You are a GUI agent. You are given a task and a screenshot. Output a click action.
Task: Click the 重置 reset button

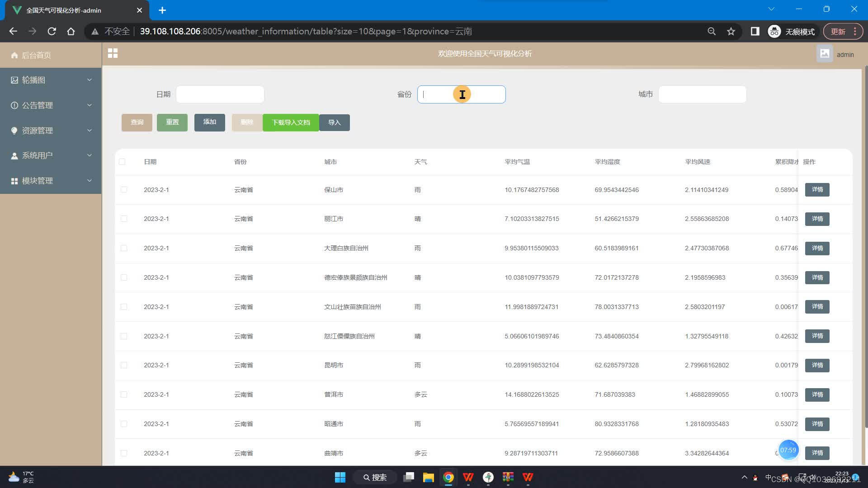point(172,122)
